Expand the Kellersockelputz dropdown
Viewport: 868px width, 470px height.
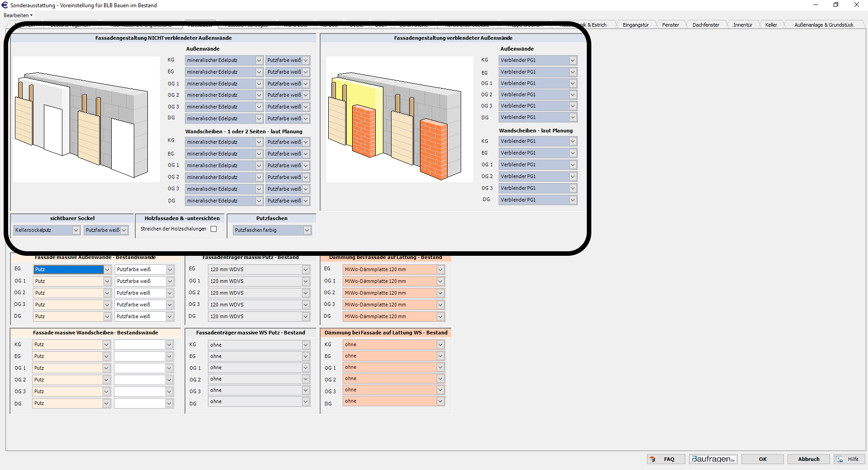coord(75,230)
